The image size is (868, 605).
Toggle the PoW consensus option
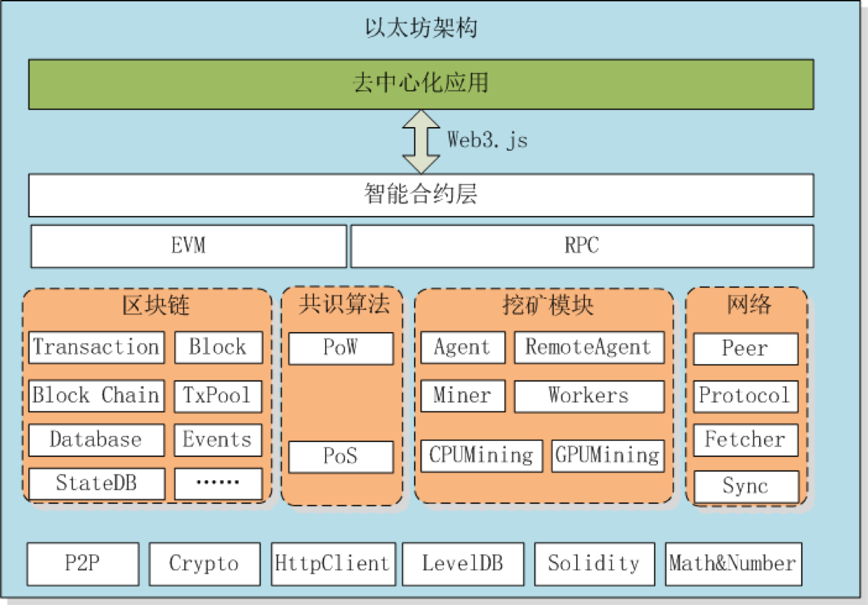[340, 348]
